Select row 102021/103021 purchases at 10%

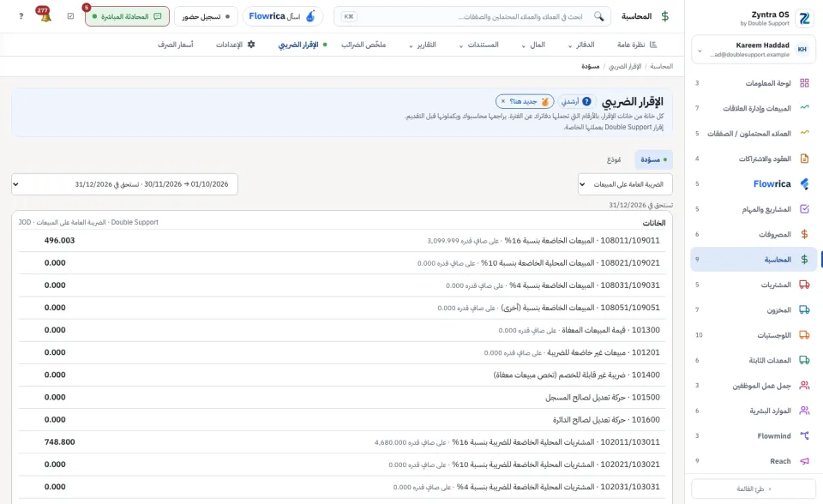tap(342, 465)
